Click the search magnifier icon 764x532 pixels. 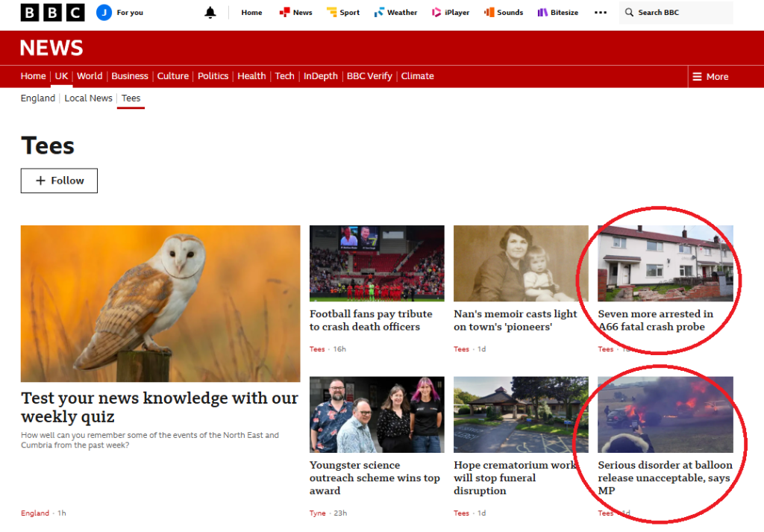click(x=629, y=13)
